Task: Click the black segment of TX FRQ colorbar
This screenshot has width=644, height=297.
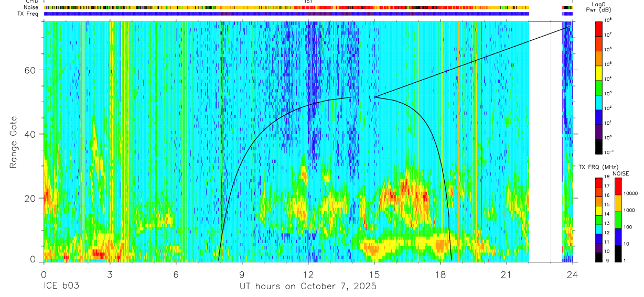Action: (599, 257)
